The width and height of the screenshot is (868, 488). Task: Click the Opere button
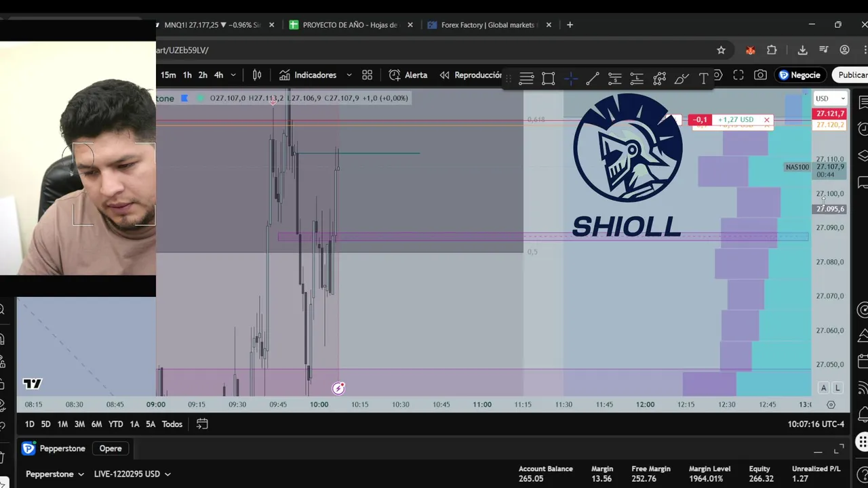pyautogui.click(x=111, y=449)
